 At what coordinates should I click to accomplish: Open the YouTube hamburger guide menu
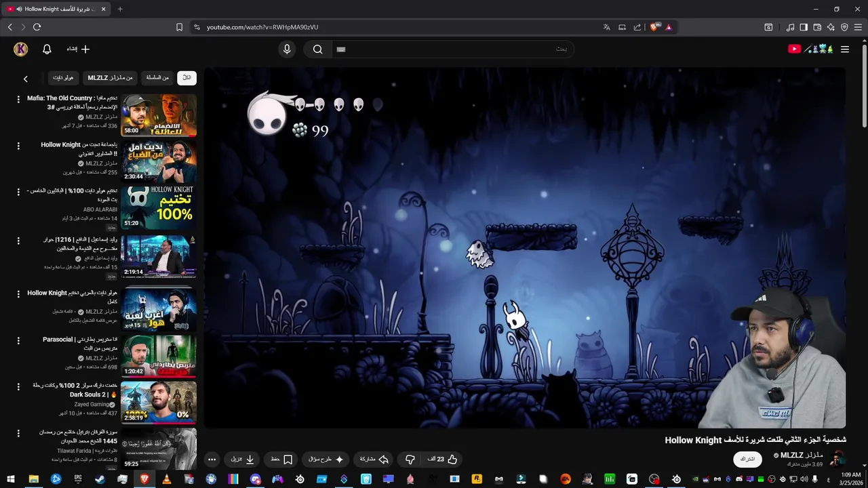845,49
